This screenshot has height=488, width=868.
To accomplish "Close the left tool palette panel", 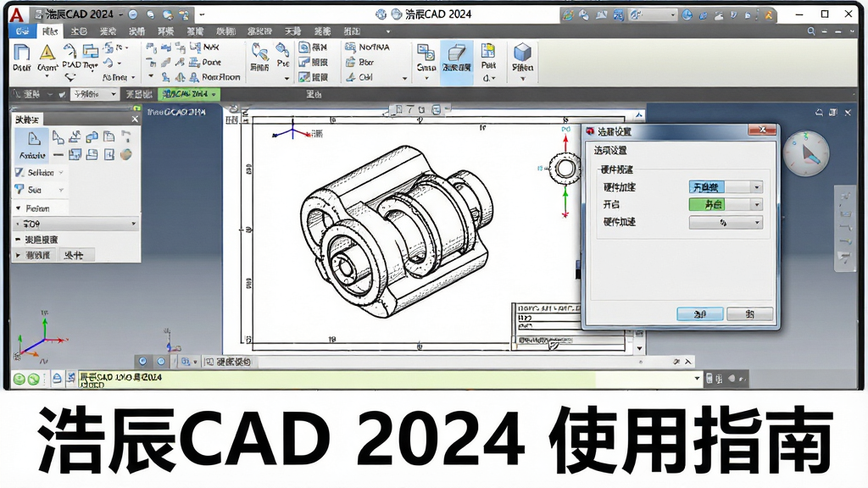I will [x=135, y=119].
